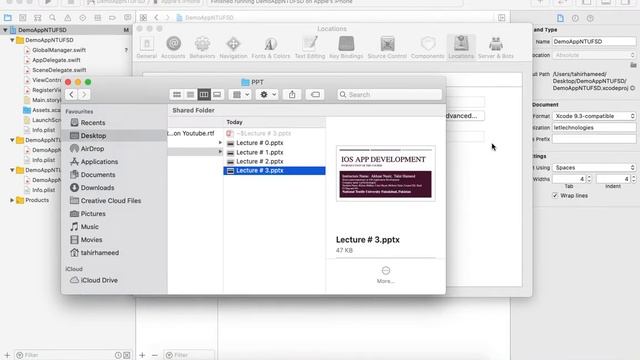Open Xcode Navigation preferences tab
This screenshot has height=360, width=640.
point(233,48)
